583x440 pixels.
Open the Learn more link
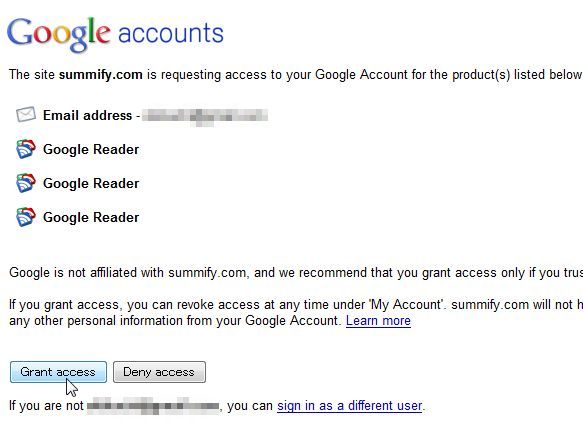click(x=378, y=321)
